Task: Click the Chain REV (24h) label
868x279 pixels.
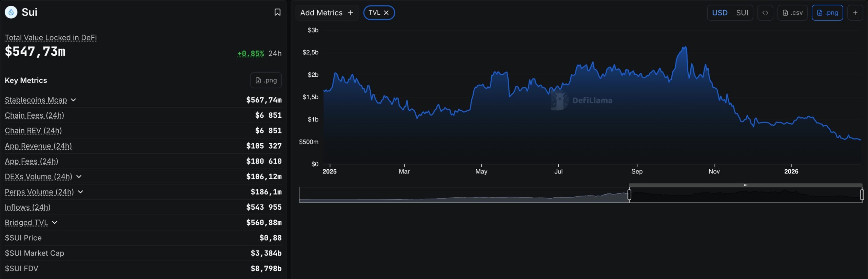Action: (33, 131)
